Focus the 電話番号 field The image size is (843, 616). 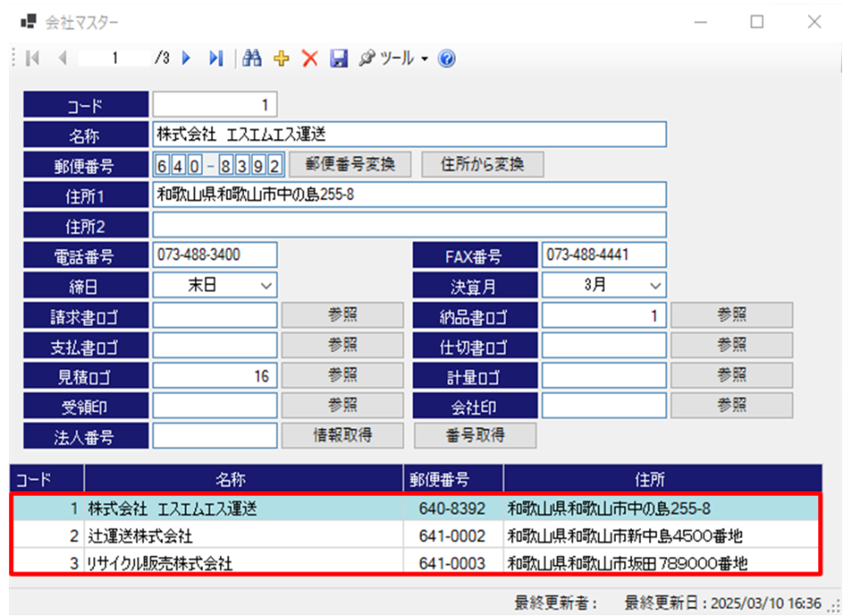[215, 255]
